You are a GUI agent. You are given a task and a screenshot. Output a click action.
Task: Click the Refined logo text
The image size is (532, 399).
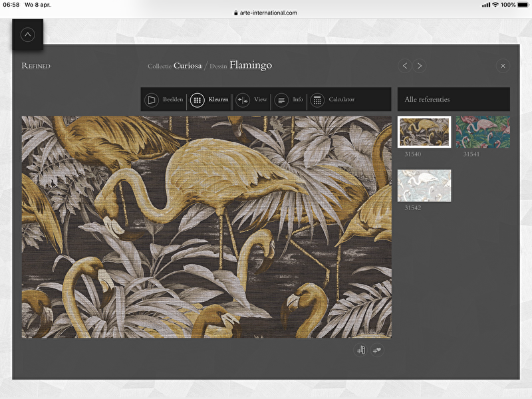pyautogui.click(x=36, y=66)
